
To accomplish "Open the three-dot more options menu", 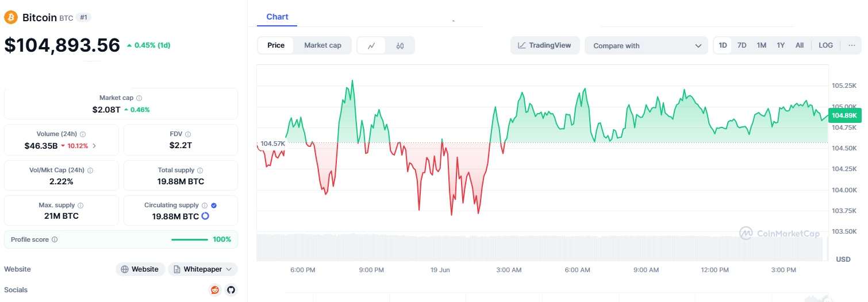I will click(851, 45).
